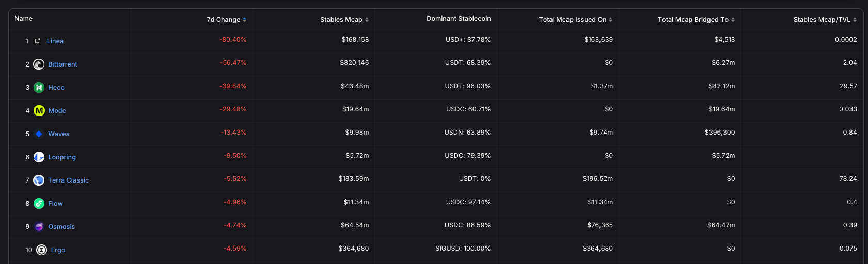The width and height of the screenshot is (868, 264).
Task: Open the Terra Classic link
Action: (x=68, y=180)
